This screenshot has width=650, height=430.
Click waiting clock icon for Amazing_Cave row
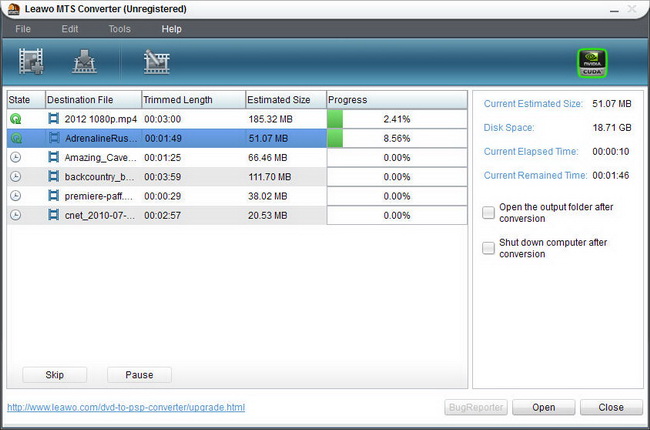click(15, 158)
